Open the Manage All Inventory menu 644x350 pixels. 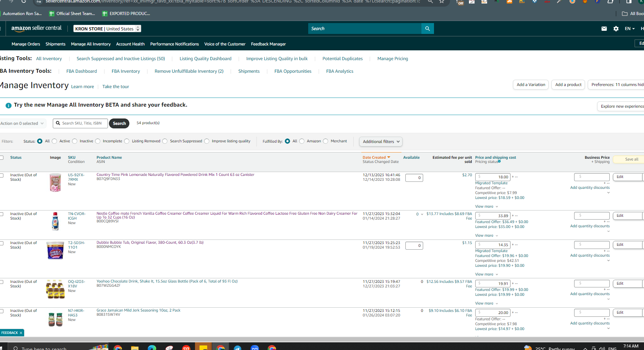tap(91, 44)
